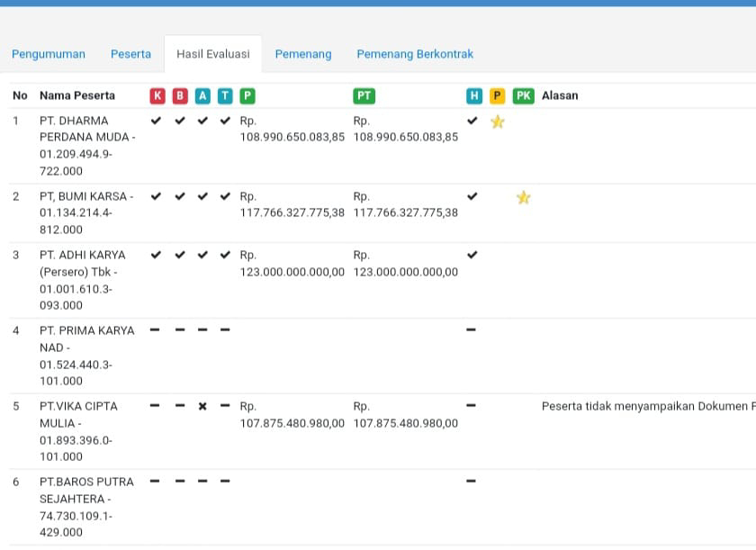This screenshot has height=550, width=756.
Task: Go to Pemenang Berkontrak tab
Action: [415, 54]
